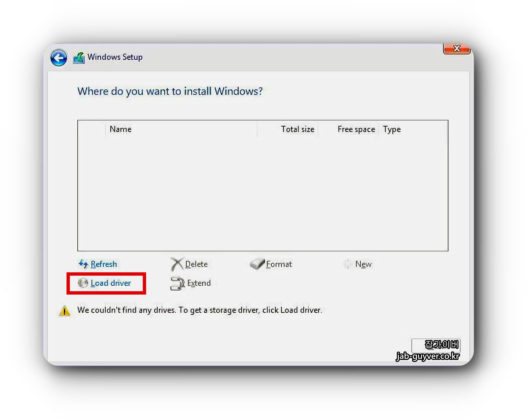Click the Extend partition icon
The width and height of the screenshot is (528, 420).
coord(177,283)
